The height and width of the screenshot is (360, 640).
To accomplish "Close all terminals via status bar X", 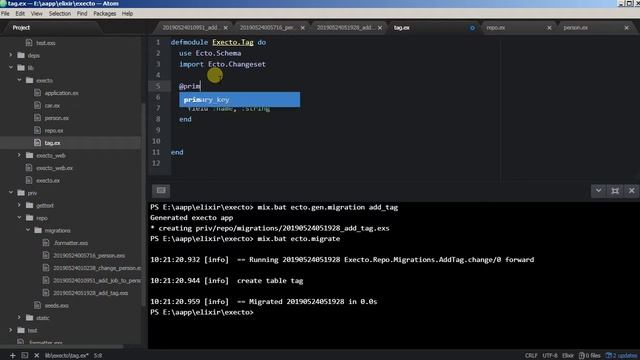I will (37, 356).
